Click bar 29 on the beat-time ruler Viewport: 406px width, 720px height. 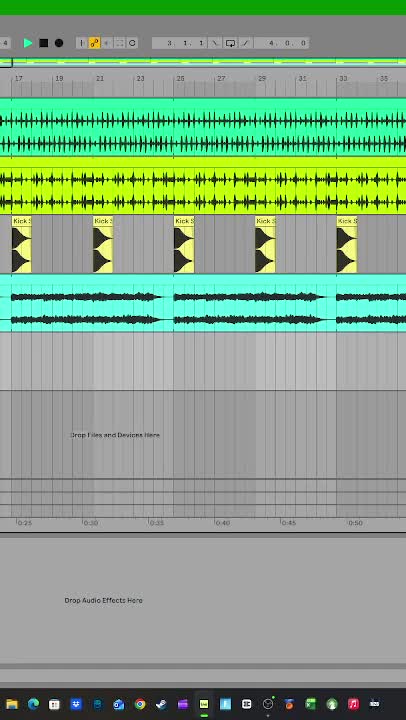click(x=262, y=79)
